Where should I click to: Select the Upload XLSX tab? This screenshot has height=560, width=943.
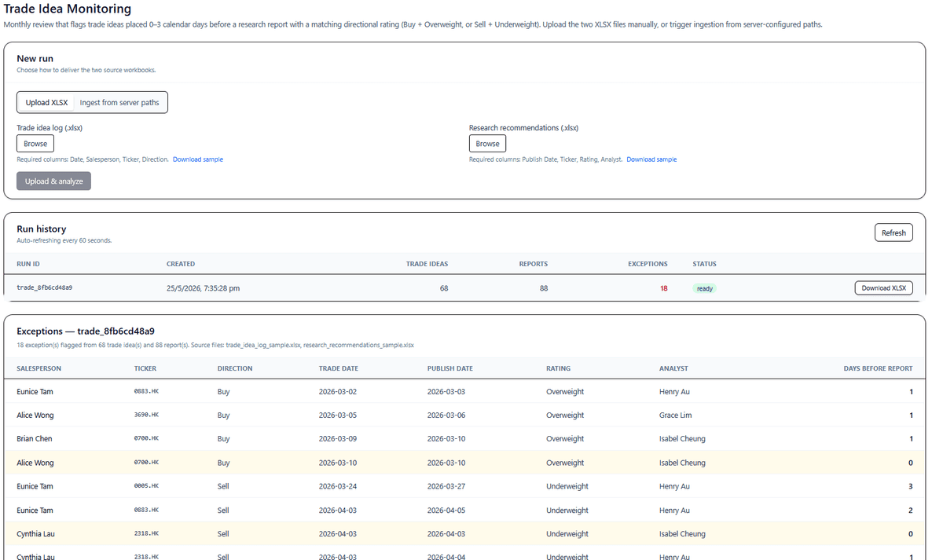pyautogui.click(x=46, y=103)
